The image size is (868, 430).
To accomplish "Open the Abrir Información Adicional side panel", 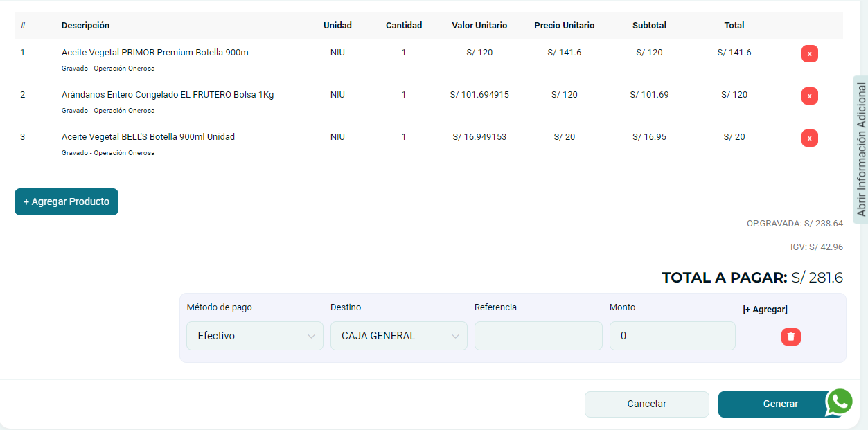I will pyautogui.click(x=861, y=150).
